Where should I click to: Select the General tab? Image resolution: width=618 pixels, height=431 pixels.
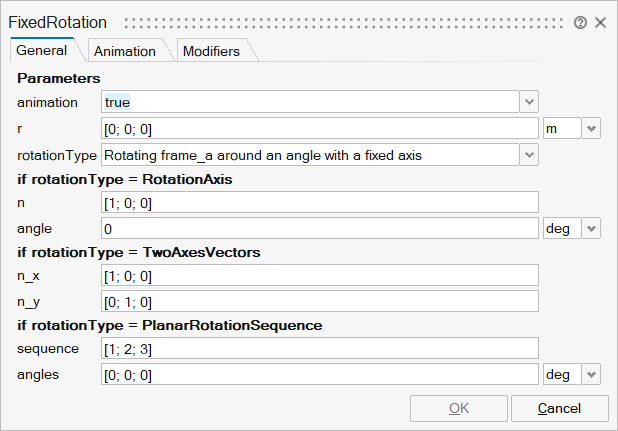[x=42, y=50]
